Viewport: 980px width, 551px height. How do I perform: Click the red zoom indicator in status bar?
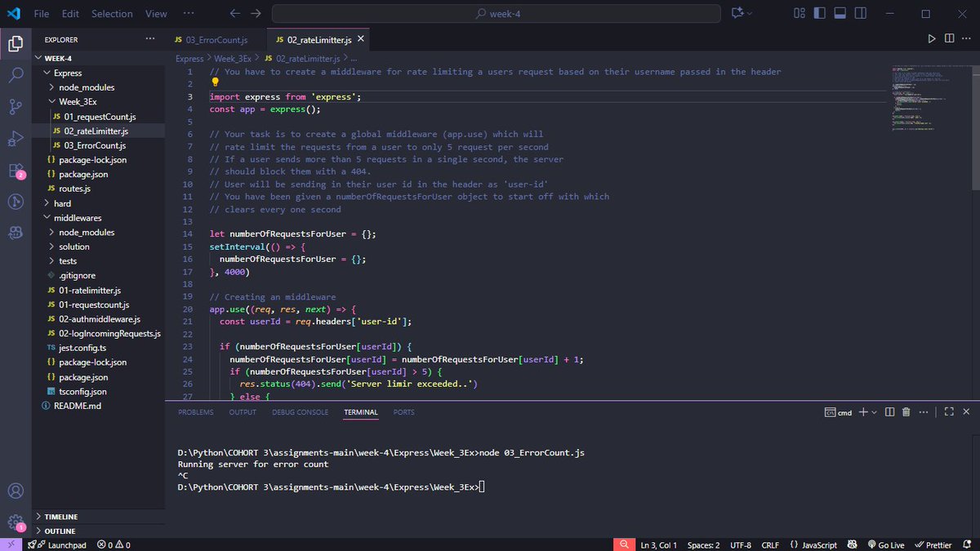click(624, 544)
